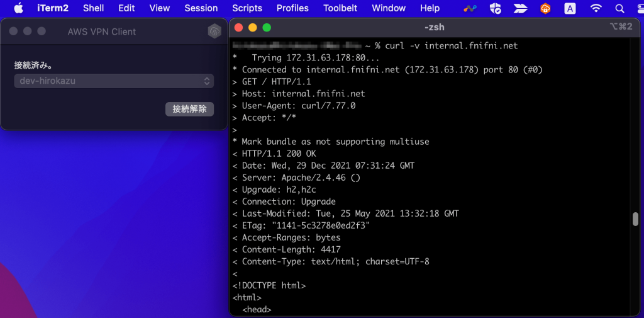Image resolution: width=644 pixels, height=318 pixels.
Task: Click the Accept: */* line
Action: click(264, 118)
